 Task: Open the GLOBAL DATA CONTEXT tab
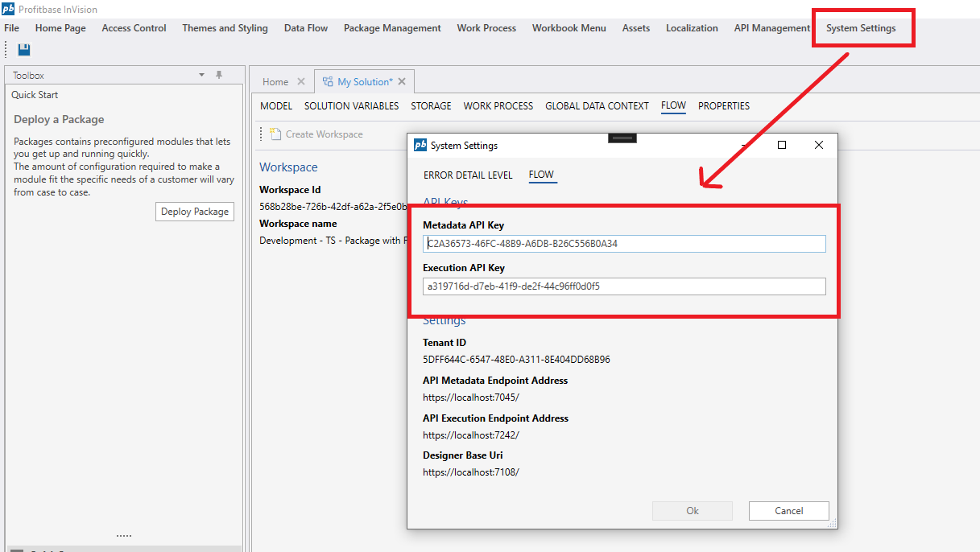pos(597,106)
